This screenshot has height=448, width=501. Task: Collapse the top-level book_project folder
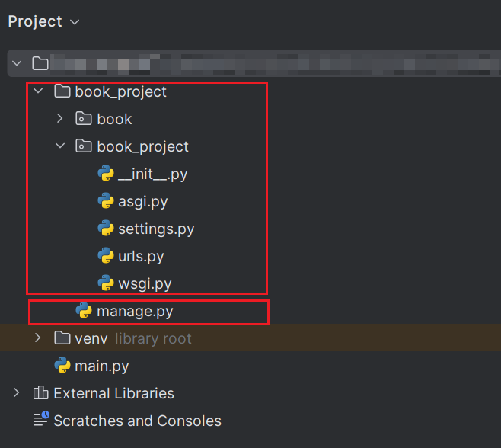point(38,91)
